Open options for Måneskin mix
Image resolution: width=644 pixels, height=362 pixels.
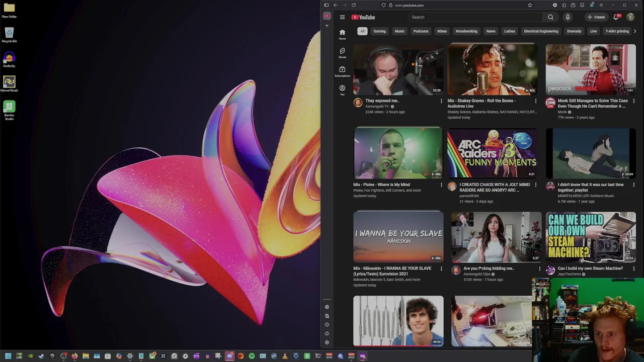point(441,269)
